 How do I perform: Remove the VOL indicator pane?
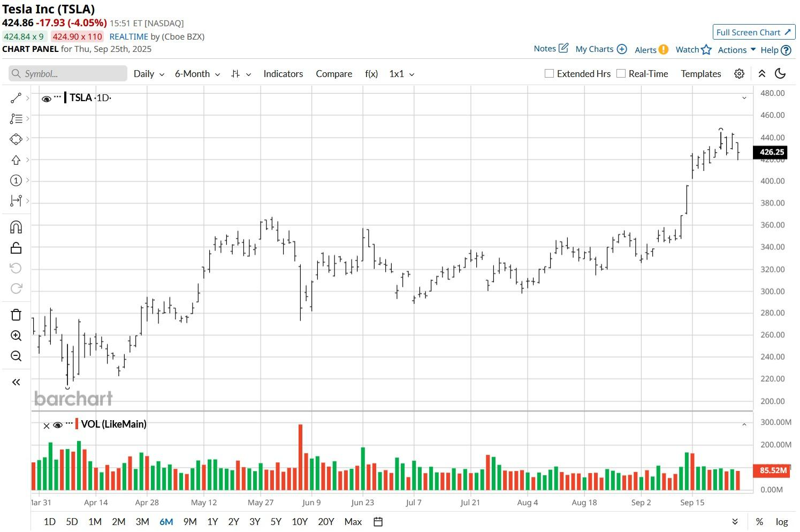47,425
